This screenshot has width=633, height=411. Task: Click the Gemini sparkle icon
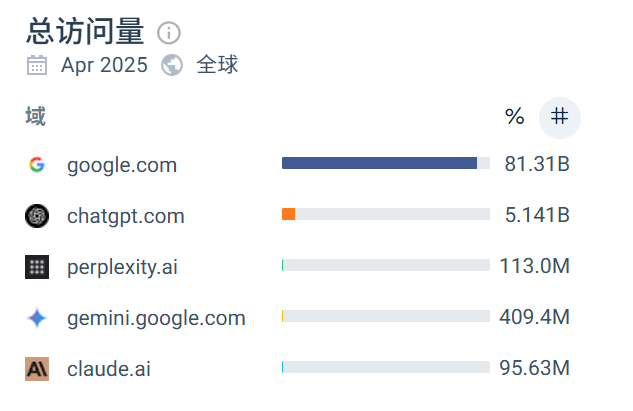click(37, 318)
